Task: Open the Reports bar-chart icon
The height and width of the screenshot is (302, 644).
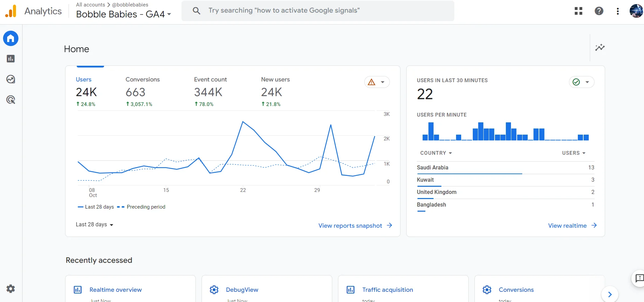Action: [11, 59]
